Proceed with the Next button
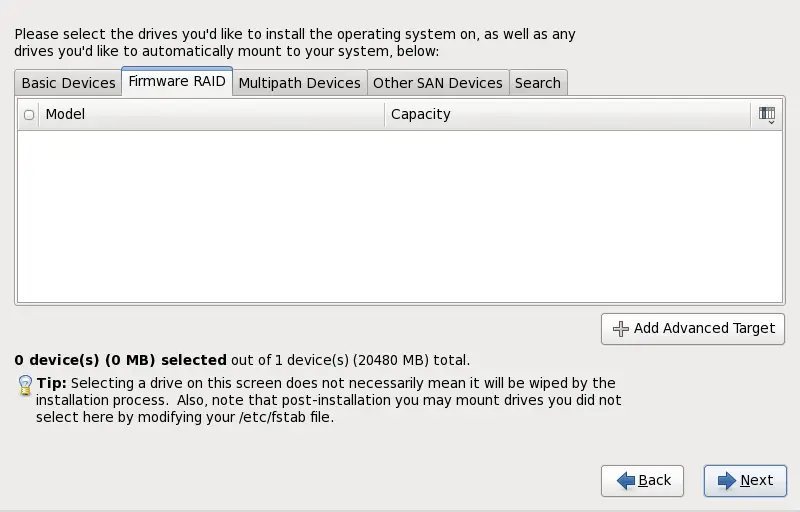 coord(744,481)
